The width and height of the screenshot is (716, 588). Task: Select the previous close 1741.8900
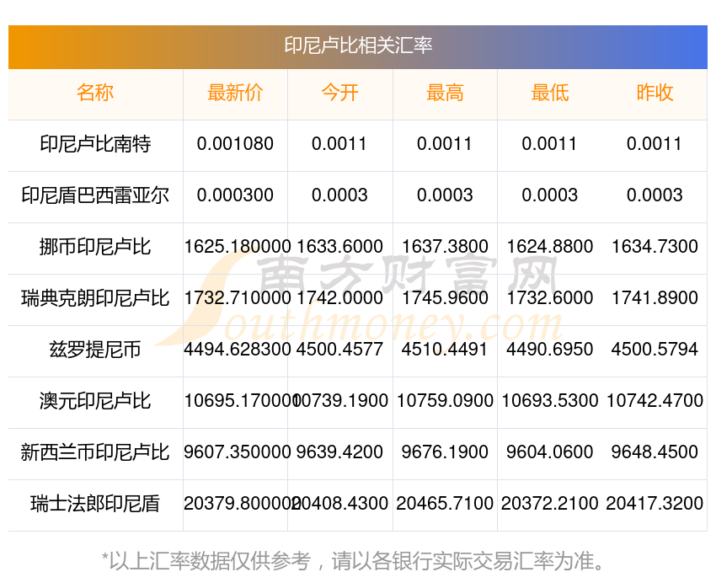[x=655, y=298]
